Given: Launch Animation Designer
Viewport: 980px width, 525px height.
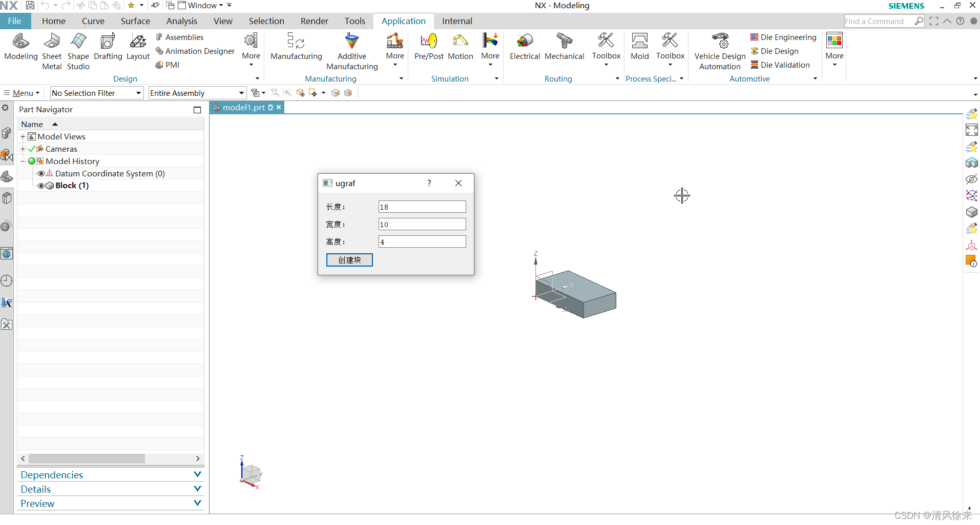Looking at the screenshot, I should [x=195, y=51].
